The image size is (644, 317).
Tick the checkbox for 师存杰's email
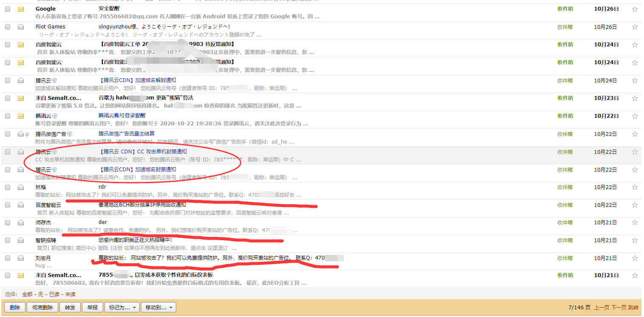(8, 222)
